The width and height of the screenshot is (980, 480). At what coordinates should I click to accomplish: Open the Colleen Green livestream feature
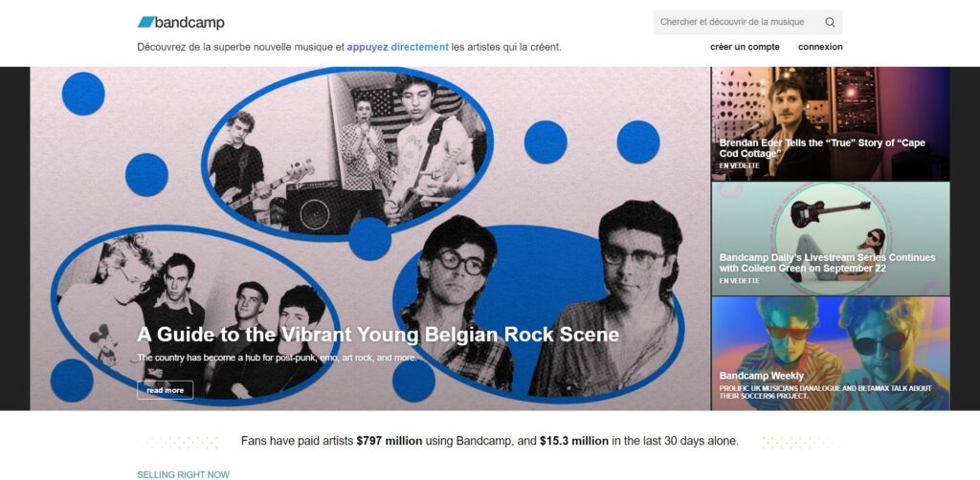[830, 238]
